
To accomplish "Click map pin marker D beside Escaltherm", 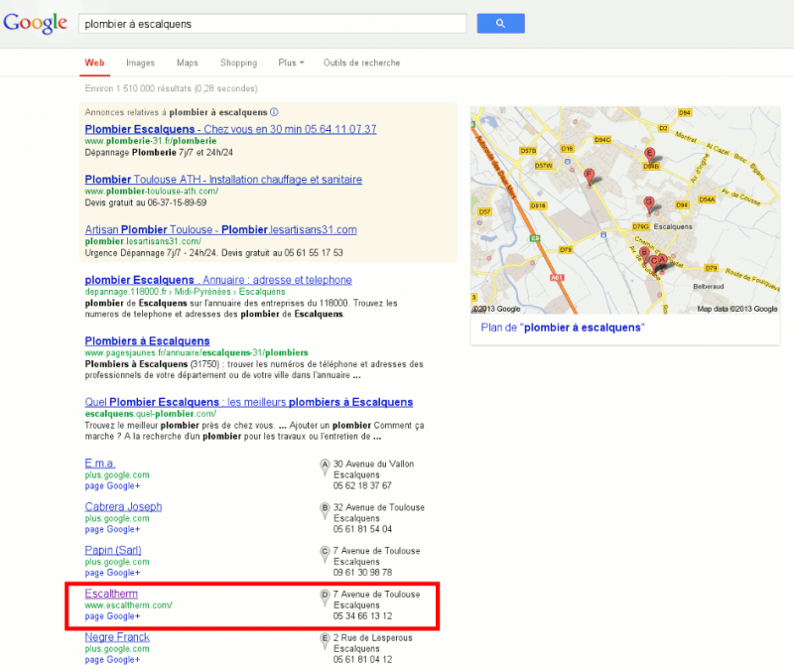I will point(325,597).
